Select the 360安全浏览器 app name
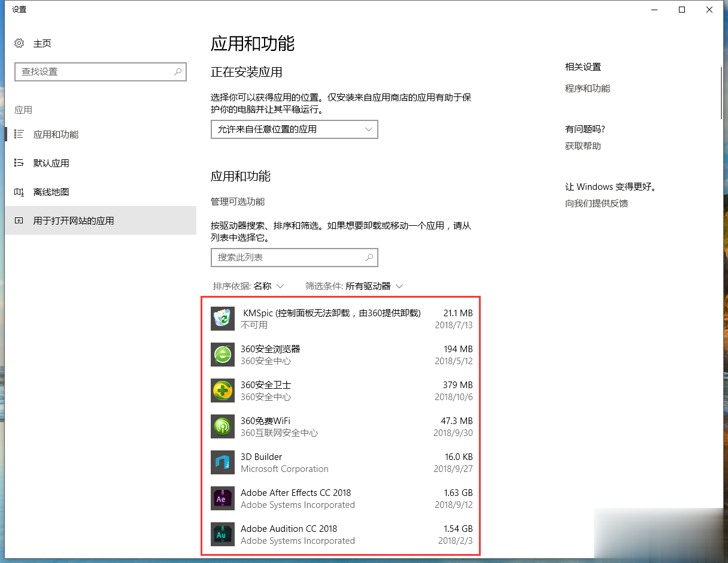Viewport: 728px width, 563px height. 271,349
